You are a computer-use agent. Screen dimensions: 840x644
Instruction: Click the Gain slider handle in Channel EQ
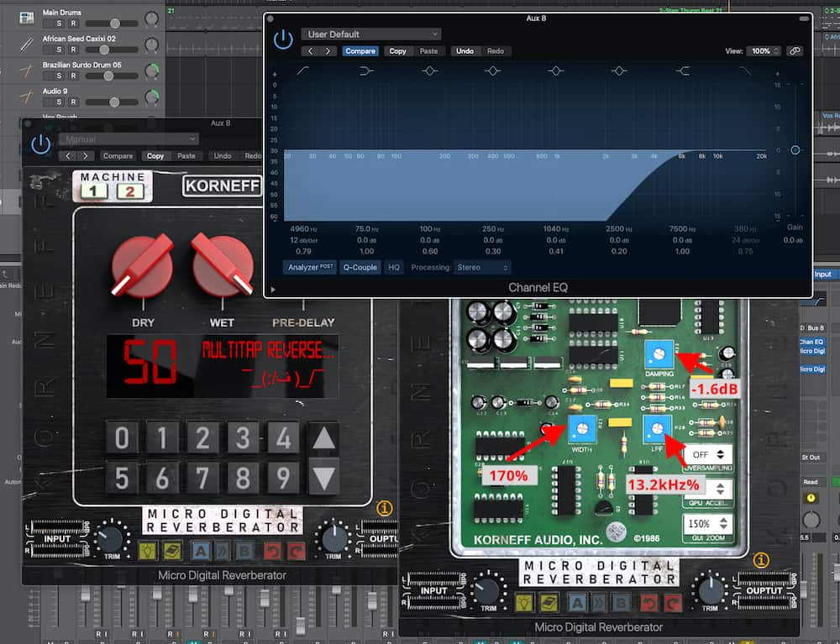(795, 150)
